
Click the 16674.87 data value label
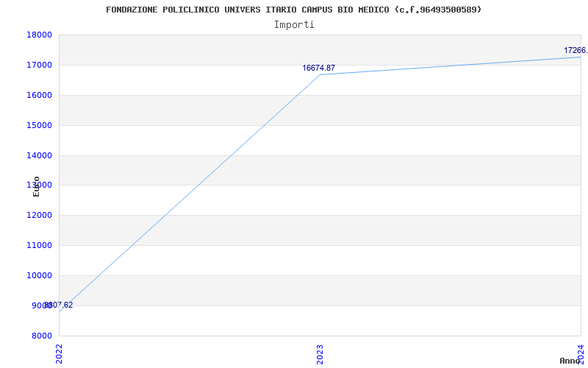click(319, 68)
